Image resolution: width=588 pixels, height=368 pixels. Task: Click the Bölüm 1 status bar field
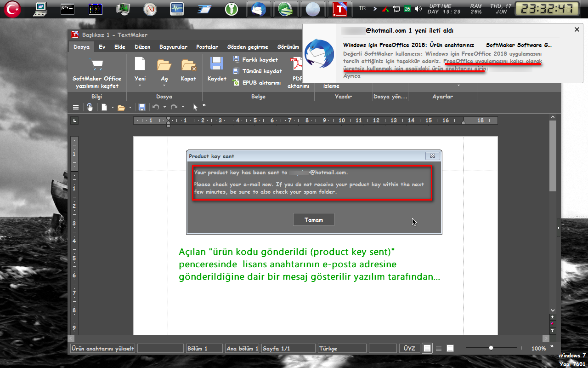point(204,349)
